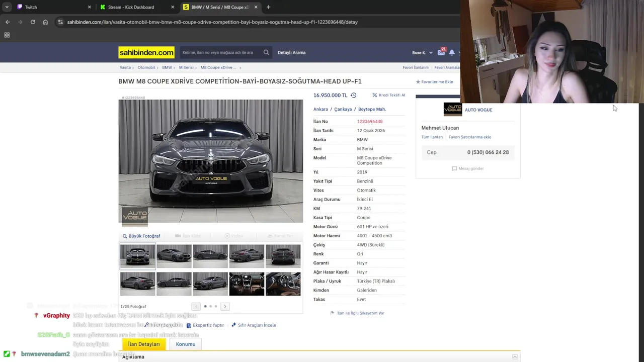Click the sahibinden.com logo

(x=146, y=52)
